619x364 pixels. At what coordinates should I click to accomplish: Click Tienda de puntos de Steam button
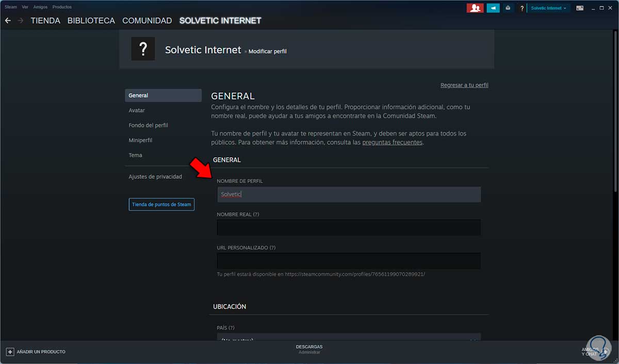(161, 204)
